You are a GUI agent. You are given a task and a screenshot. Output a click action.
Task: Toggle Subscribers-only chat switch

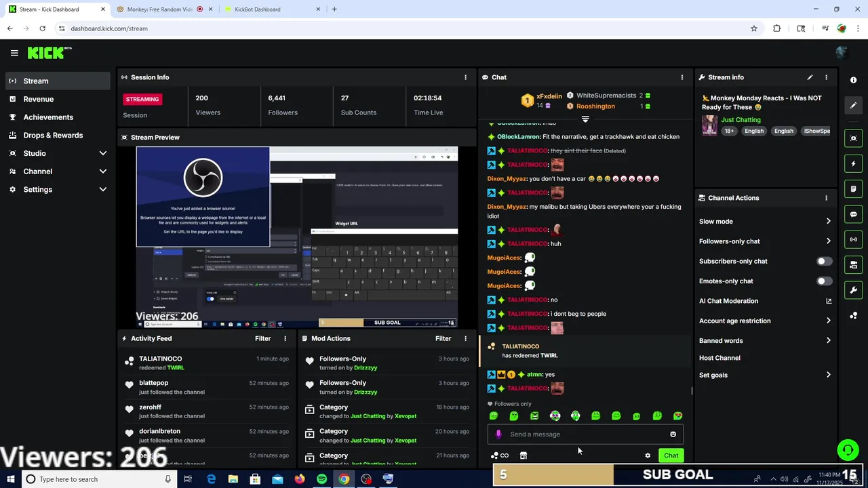pos(824,261)
